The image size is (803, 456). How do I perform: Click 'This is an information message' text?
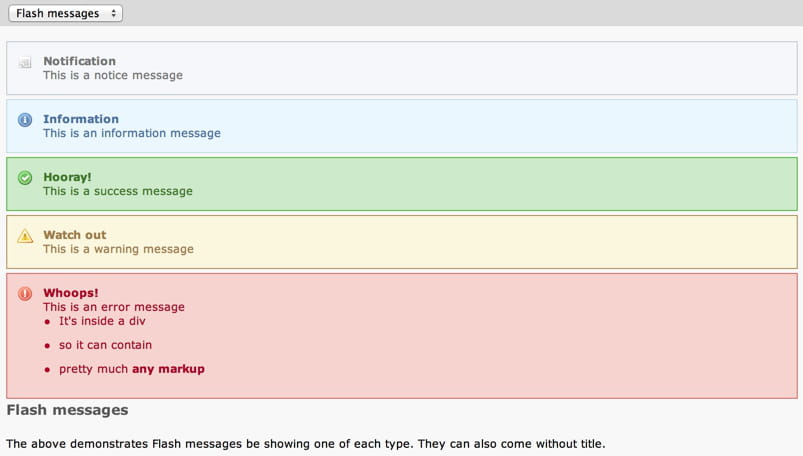(132, 133)
